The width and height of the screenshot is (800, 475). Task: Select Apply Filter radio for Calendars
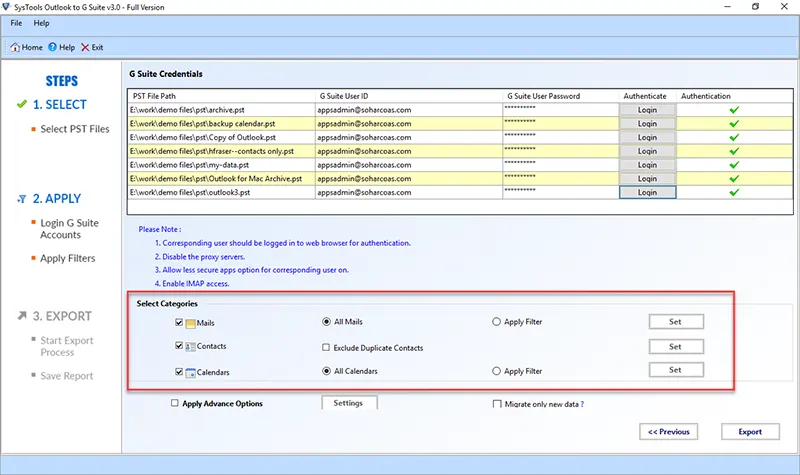tap(496, 371)
